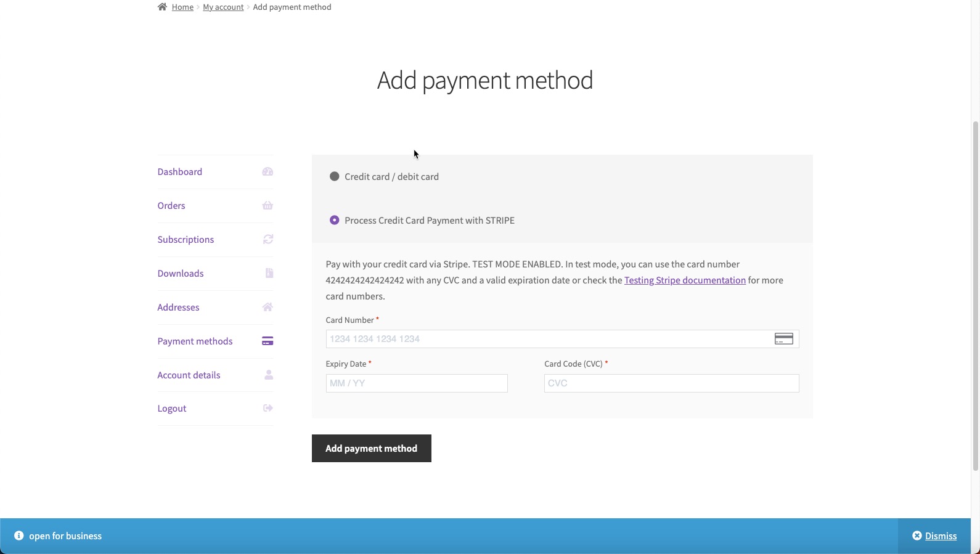Click the Dashboard gauge icon

pos(267,172)
